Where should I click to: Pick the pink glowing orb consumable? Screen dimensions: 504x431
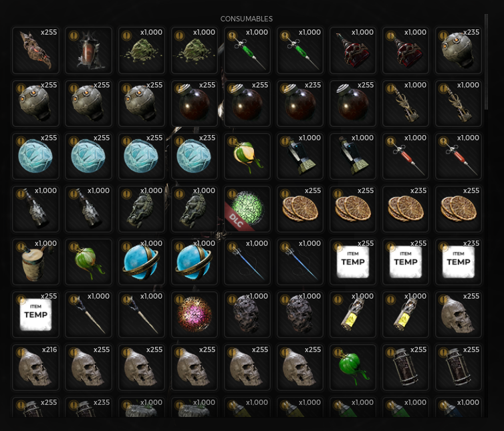coord(194,314)
